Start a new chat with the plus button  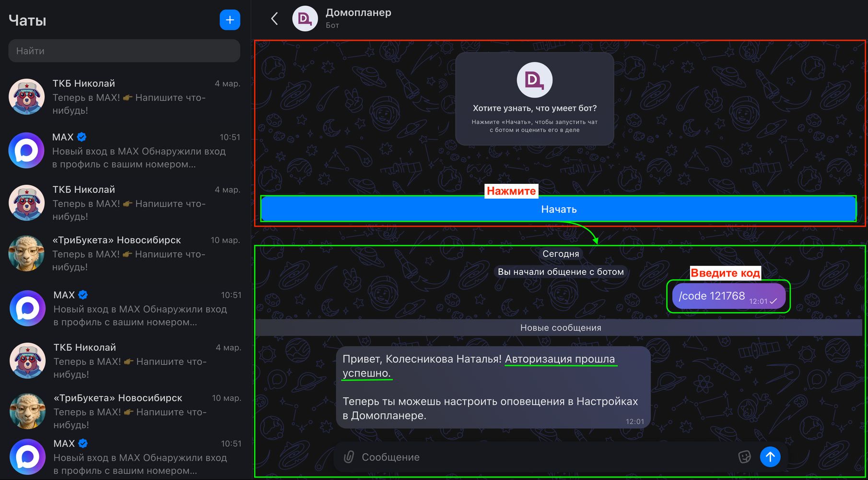click(230, 20)
